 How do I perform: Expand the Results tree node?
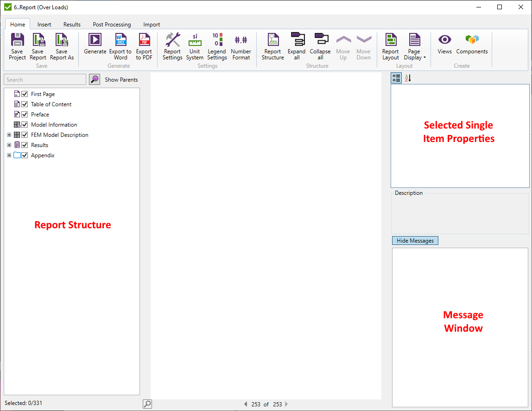(9, 145)
